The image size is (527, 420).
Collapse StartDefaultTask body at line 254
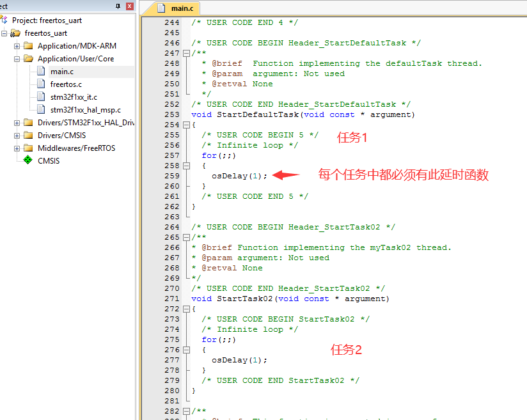point(186,125)
